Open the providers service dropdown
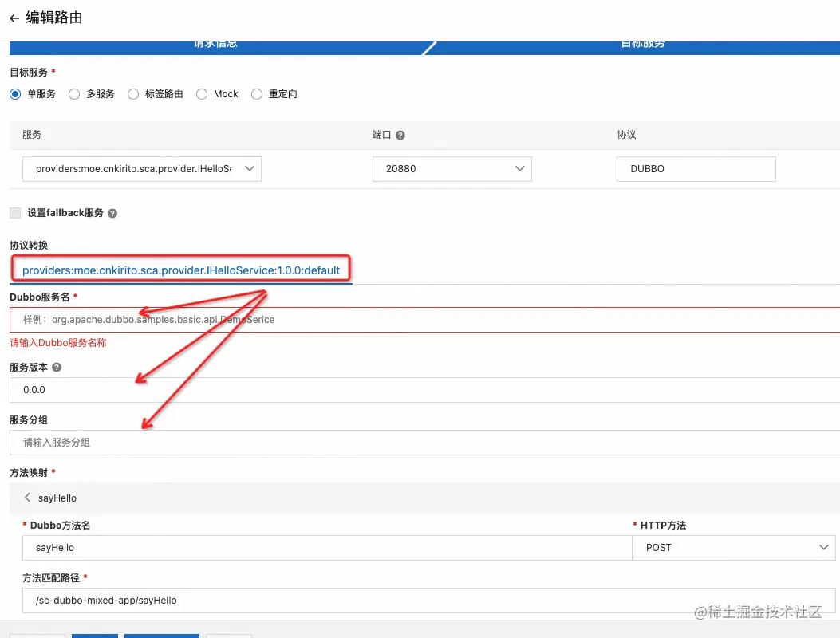This screenshot has height=638, width=840. (x=142, y=169)
